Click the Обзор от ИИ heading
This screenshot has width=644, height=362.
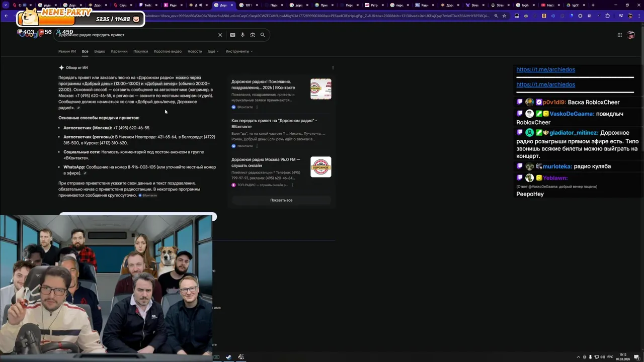[x=76, y=67]
